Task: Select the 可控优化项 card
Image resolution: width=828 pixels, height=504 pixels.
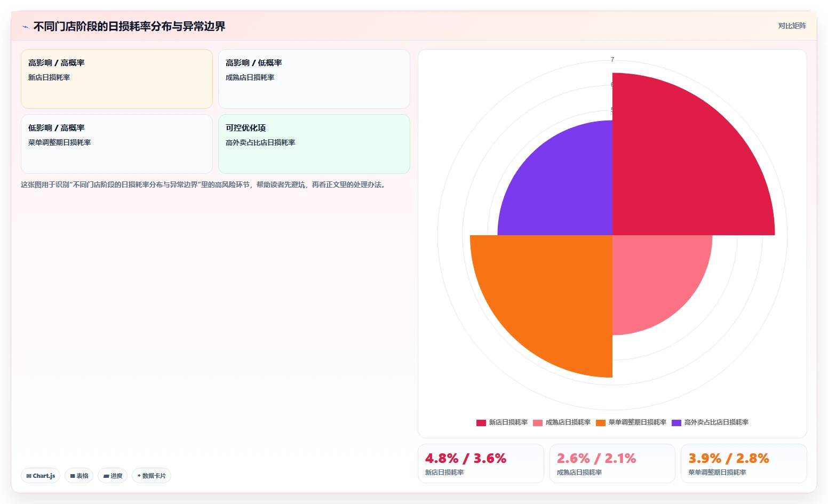Action: click(314, 144)
